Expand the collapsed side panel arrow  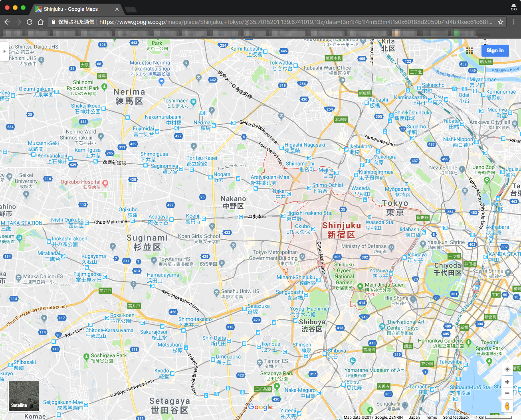click(x=4, y=51)
